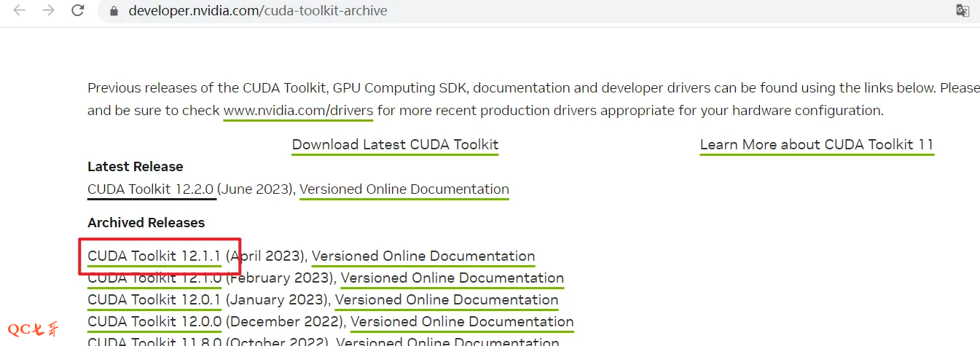Open the CUDA Toolkit 11.8.0 link
The image size is (980, 346).
click(x=154, y=341)
